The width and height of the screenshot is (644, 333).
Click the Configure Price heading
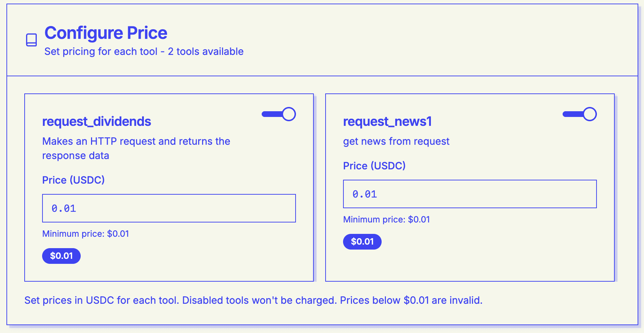click(105, 33)
